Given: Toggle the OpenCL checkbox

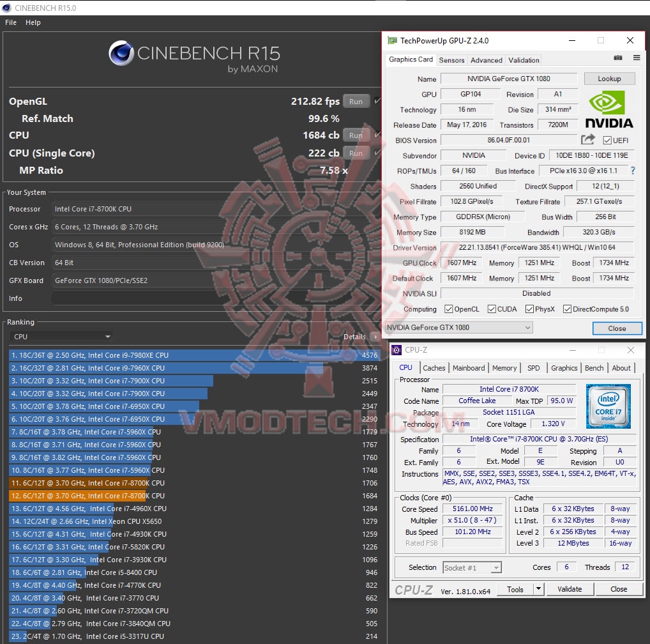Looking at the screenshot, I should click(448, 309).
